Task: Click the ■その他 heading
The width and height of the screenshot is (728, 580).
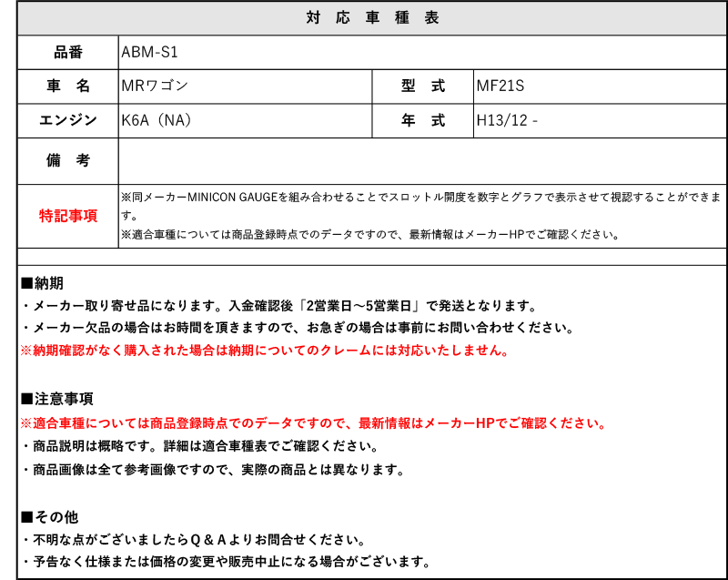Action: 50,517
